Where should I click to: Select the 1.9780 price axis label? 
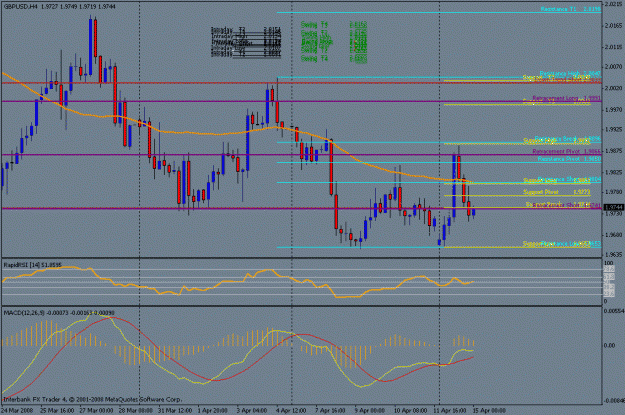pos(614,192)
